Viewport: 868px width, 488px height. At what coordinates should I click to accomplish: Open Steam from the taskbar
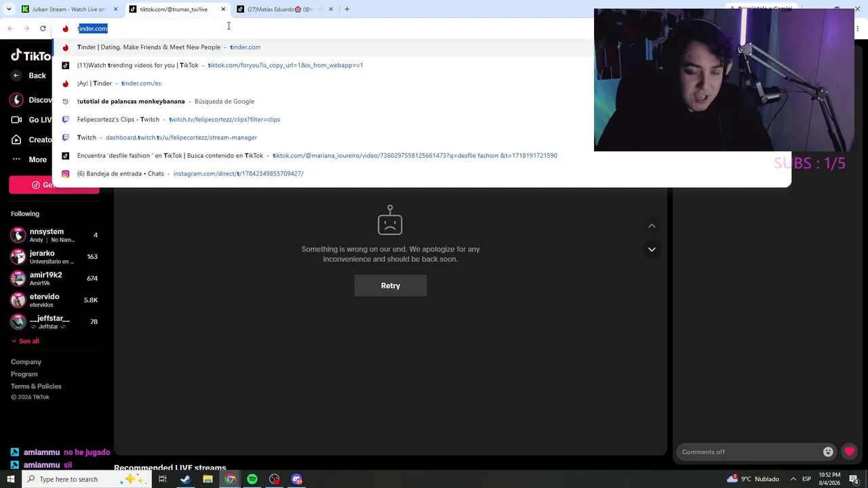click(185, 479)
